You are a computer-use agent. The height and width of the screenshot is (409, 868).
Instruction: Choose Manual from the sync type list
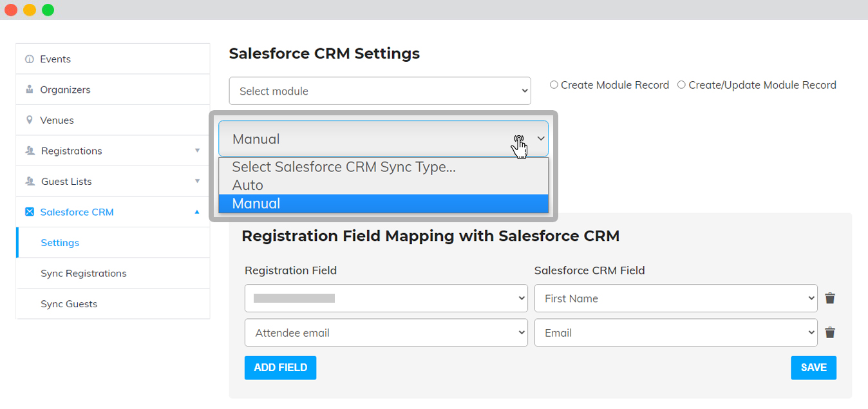point(383,204)
